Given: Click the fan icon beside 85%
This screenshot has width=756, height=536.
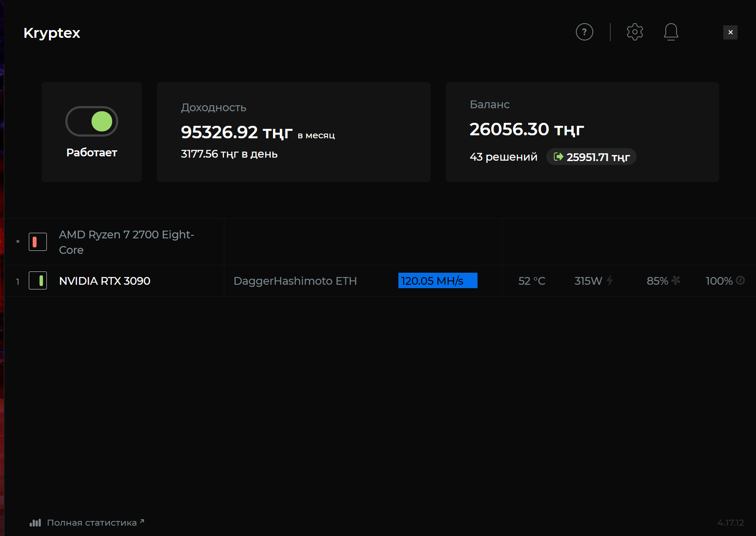Looking at the screenshot, I should click(x=676, y=280).
